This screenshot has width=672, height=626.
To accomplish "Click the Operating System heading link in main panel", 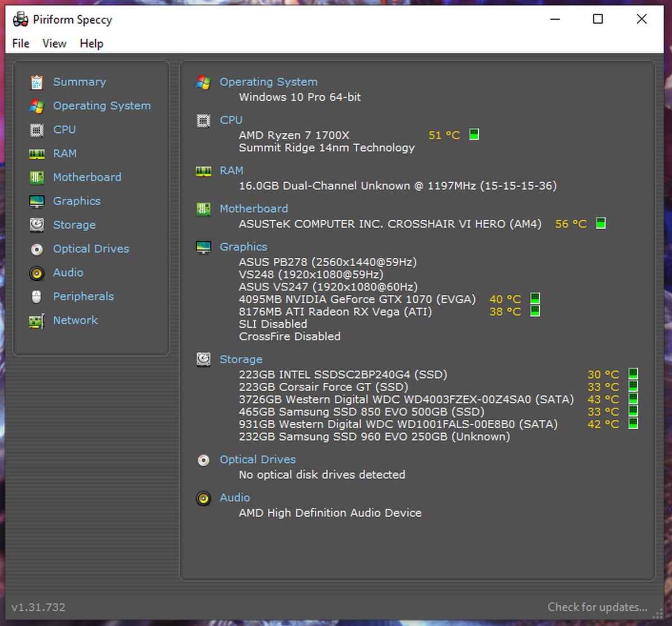I will click(268, 82).
